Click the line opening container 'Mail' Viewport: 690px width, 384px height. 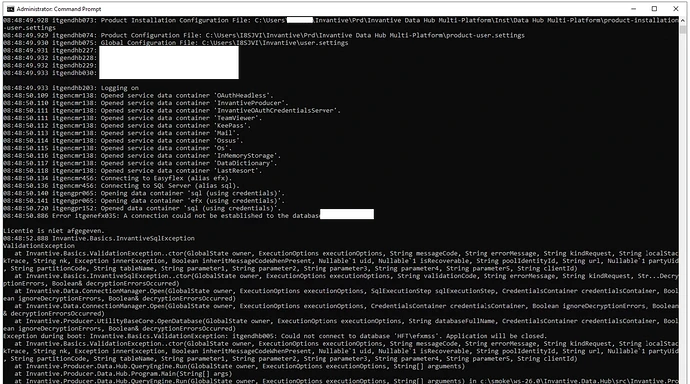click(121, 133)
